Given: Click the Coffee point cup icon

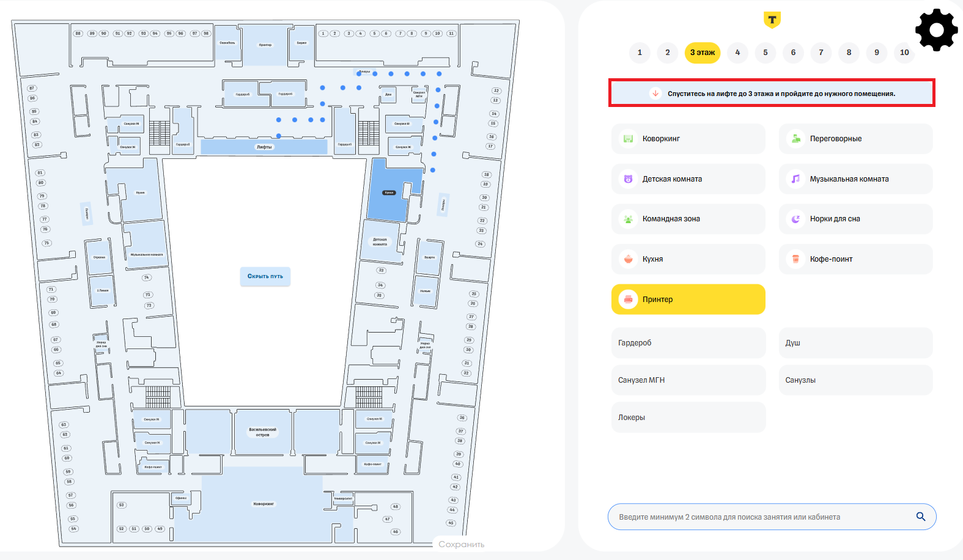Looking at the screenshot, I should pos(795,259).
